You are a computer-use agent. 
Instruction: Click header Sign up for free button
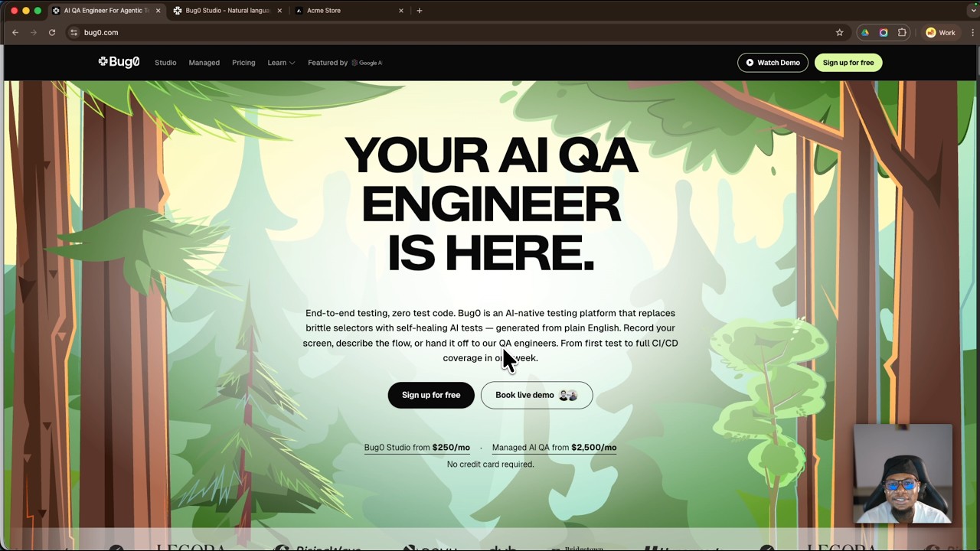848,63
